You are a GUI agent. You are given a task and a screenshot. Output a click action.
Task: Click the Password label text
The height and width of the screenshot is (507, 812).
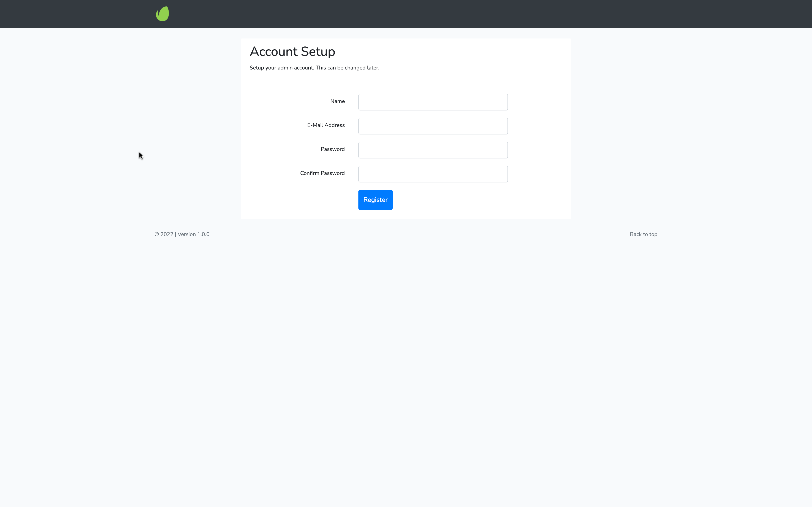click(x=332, y=149)
